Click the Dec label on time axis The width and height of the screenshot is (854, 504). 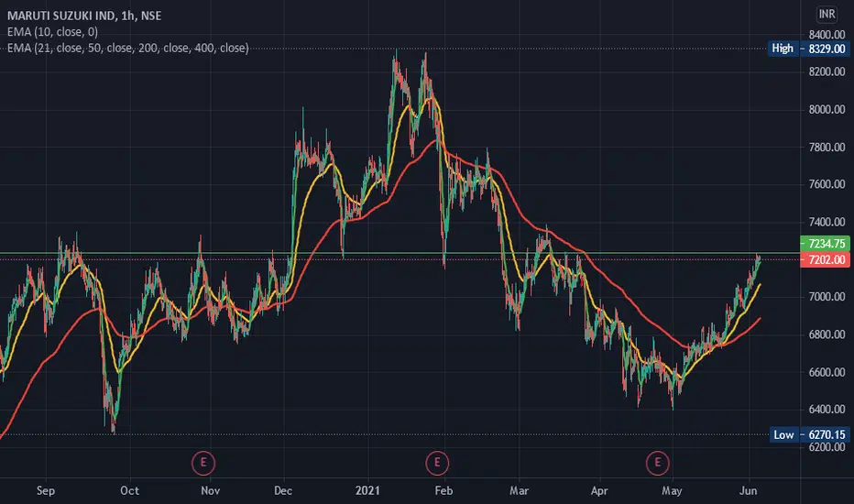(x=283, y=491)
